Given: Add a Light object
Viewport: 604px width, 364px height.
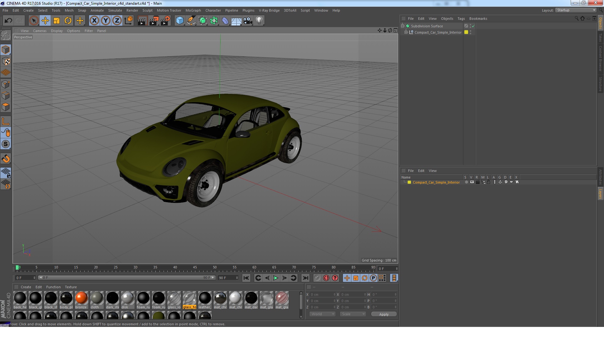Looking at the screenshot, I should pyautogui.click(x=259, y=21).
